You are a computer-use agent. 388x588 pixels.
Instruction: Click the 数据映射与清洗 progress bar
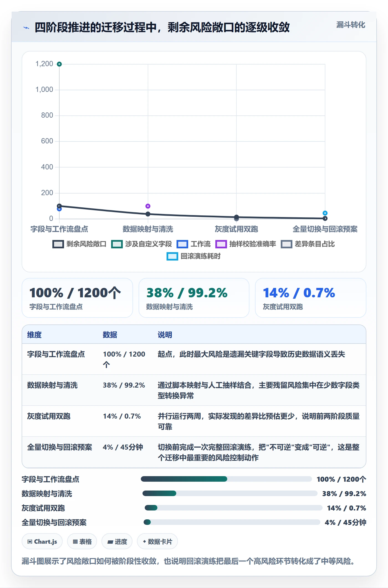tap(230, 493)
